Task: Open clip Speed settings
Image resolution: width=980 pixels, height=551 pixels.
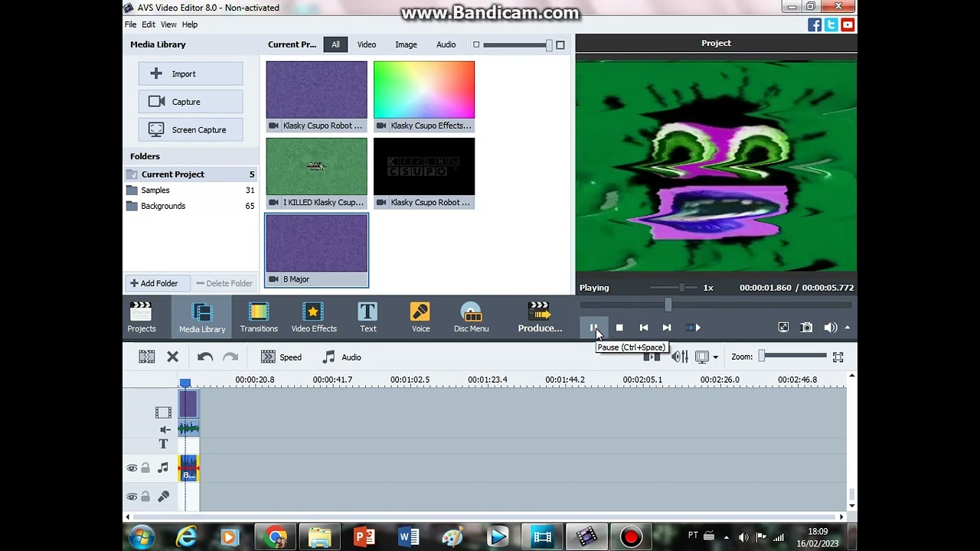Action: 281,357
